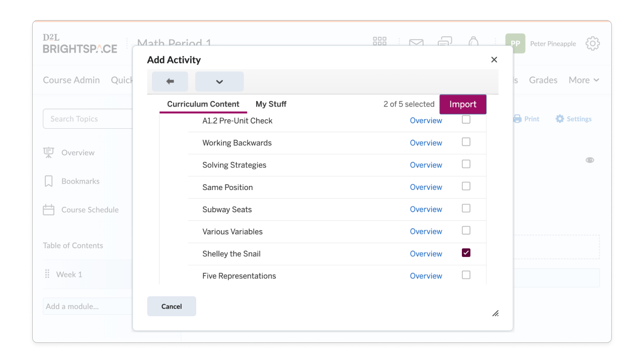Open the Overview link for Subway Seats
This screenshot has height=363, width=644.
tap(426, 209)
